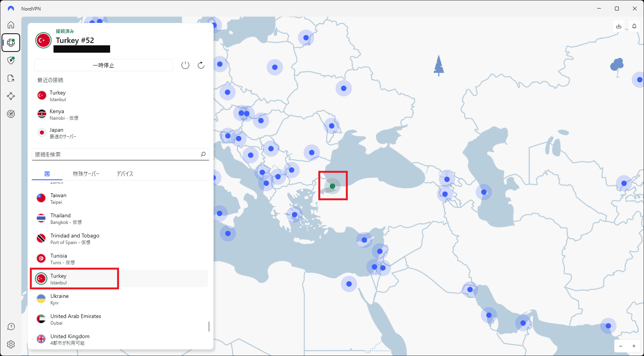Maximize the NordVPN window
Screen dimensions: 644x356
point(617,9)
